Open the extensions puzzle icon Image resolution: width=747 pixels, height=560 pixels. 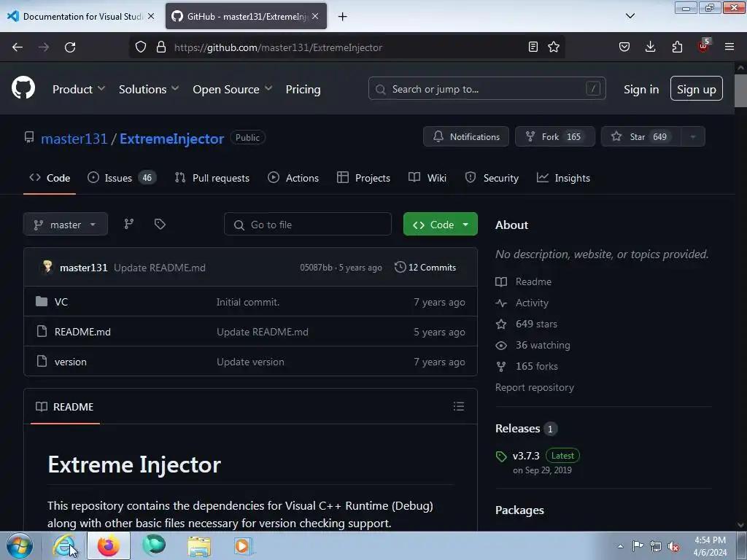[677, 47]
